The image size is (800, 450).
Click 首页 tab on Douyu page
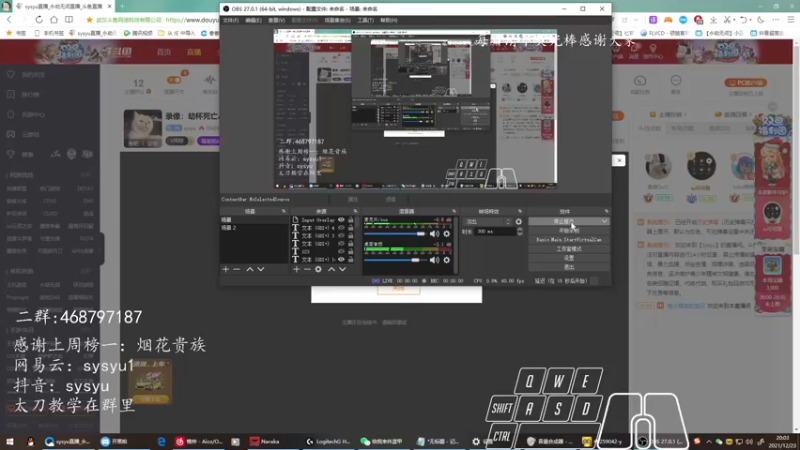tap(164, 52)
